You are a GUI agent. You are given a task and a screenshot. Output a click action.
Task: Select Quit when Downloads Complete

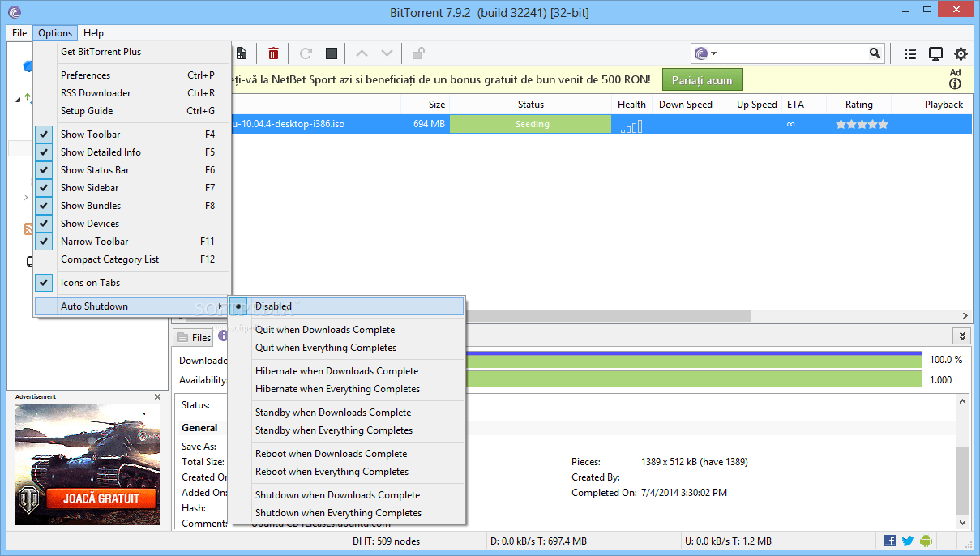point(347,330)
